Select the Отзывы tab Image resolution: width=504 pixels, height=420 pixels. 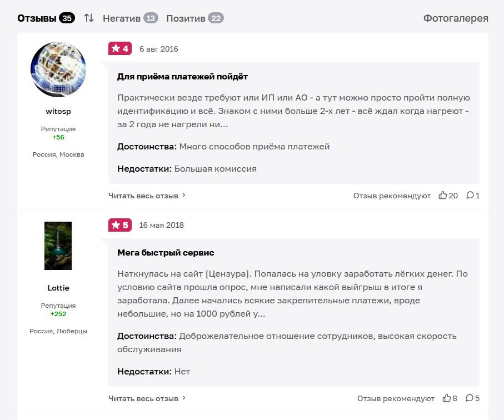point(46,18)
